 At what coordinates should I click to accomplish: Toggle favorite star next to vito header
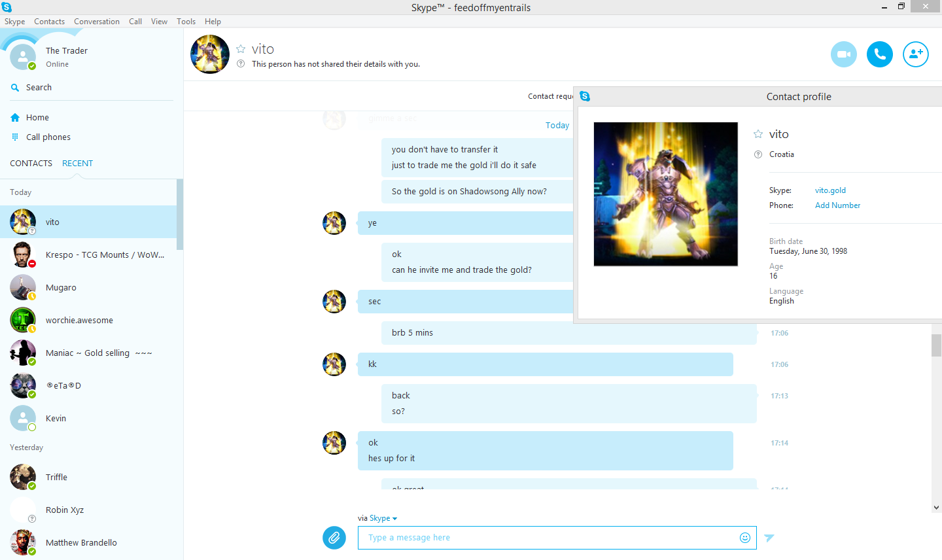click(241, 49)
